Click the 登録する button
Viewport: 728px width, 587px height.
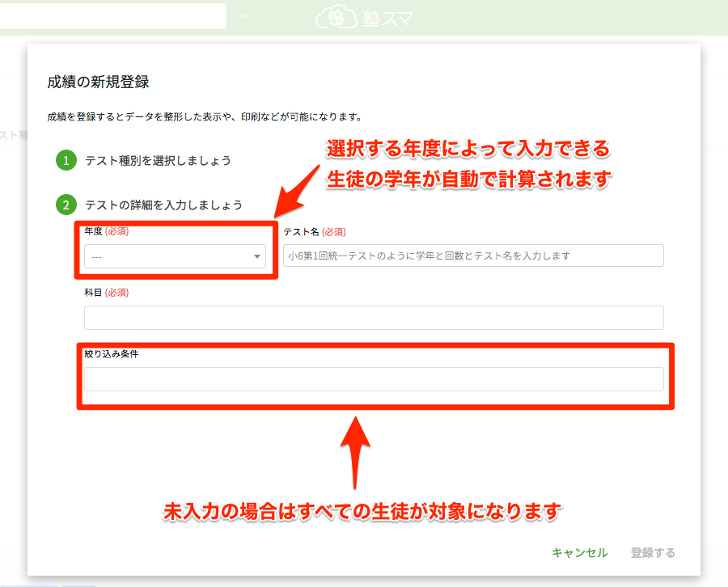(x=653, y=552)
